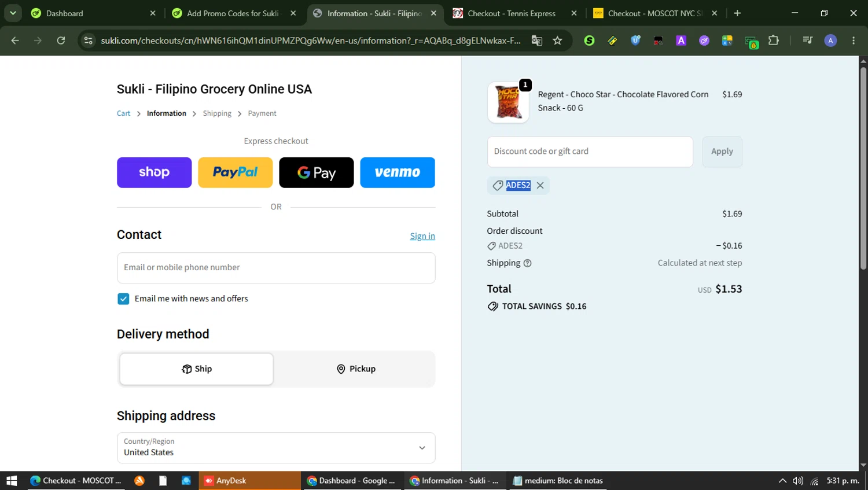Pay with PayPal express button

235,172
